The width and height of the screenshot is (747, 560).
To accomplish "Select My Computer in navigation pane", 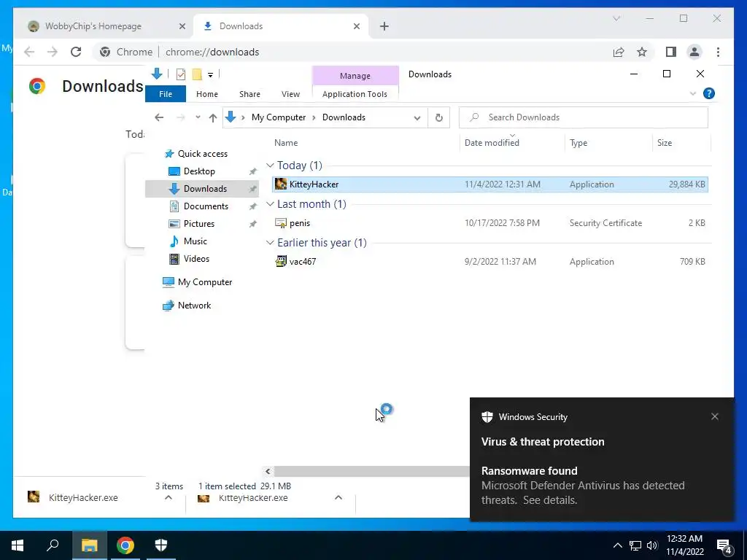I will point(205,282).
